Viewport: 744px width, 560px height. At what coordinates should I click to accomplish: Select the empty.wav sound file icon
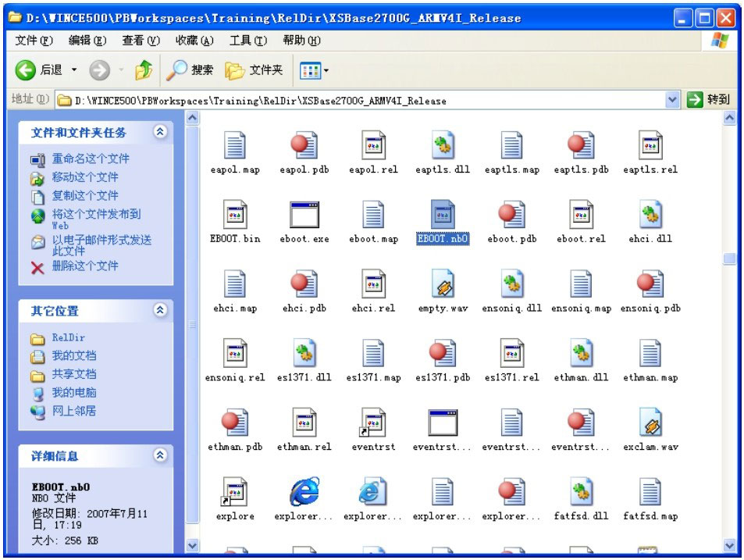coord(443,284)
